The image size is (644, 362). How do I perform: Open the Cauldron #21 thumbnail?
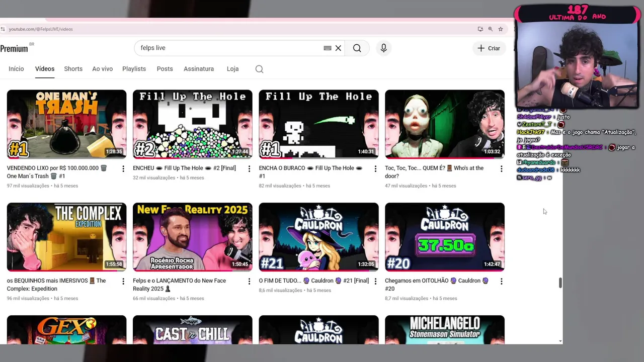[318, 237]
